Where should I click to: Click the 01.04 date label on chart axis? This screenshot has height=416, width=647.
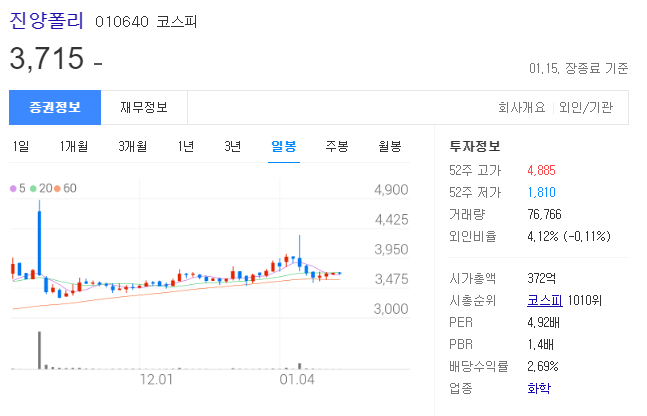(x=297, y=379)
